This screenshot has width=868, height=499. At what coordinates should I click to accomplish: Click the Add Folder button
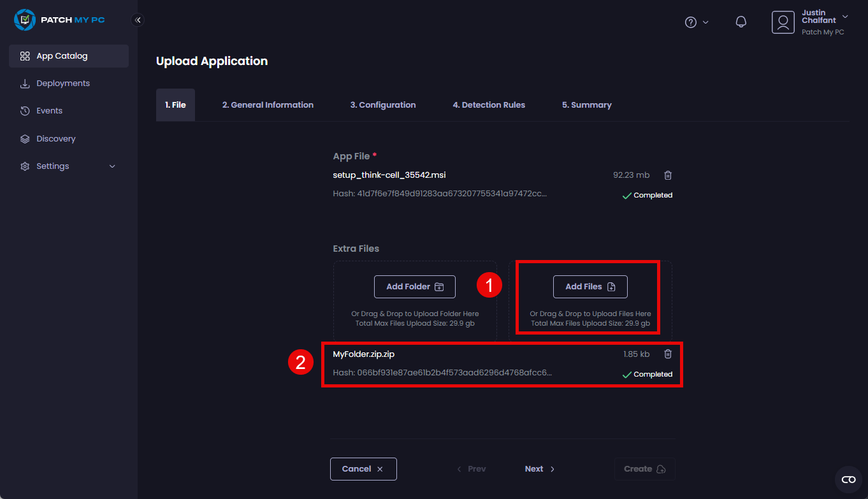[414, 287]
